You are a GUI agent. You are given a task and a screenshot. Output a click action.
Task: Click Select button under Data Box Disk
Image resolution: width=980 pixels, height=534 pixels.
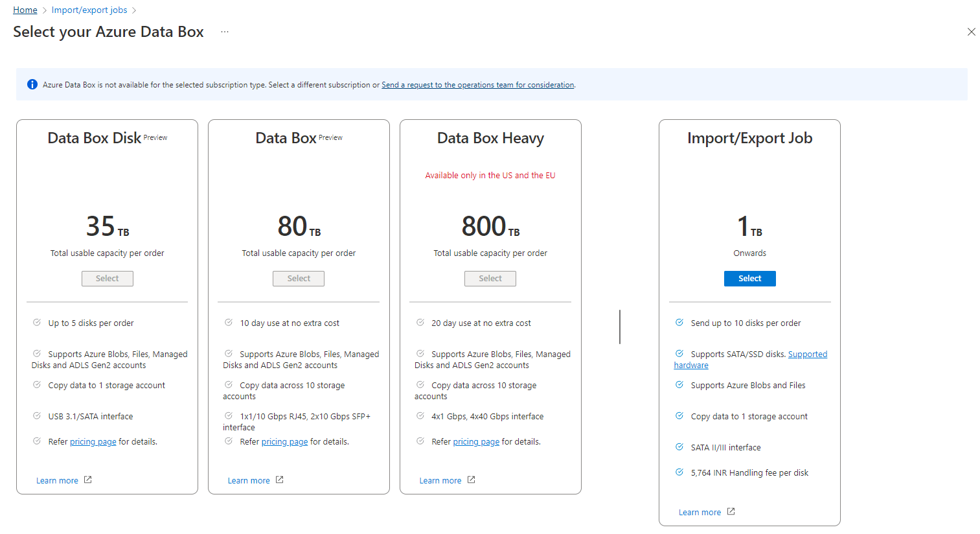pos(108,279)
